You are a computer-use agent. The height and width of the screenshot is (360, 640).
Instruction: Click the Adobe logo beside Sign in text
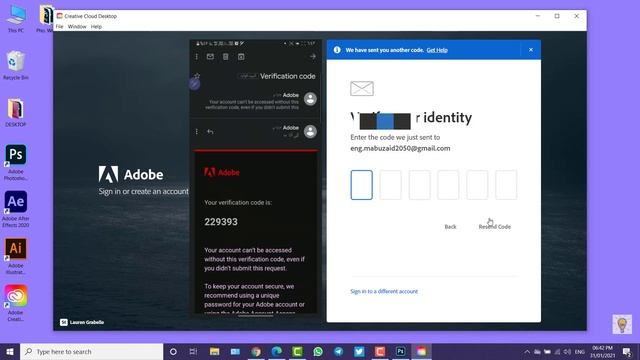(x=131, y=174)
